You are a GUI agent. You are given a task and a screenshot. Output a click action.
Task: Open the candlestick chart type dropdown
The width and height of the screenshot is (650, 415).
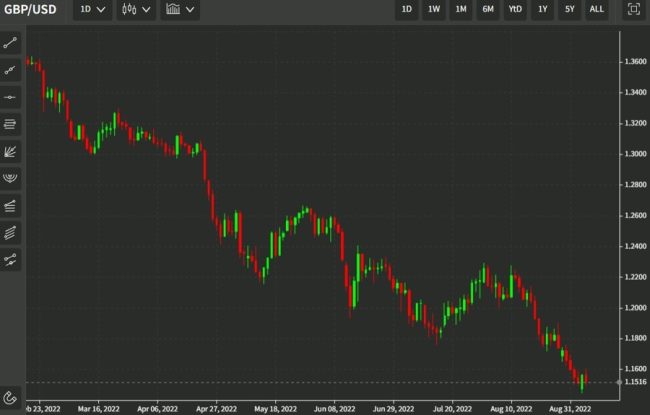coord(136,9)
